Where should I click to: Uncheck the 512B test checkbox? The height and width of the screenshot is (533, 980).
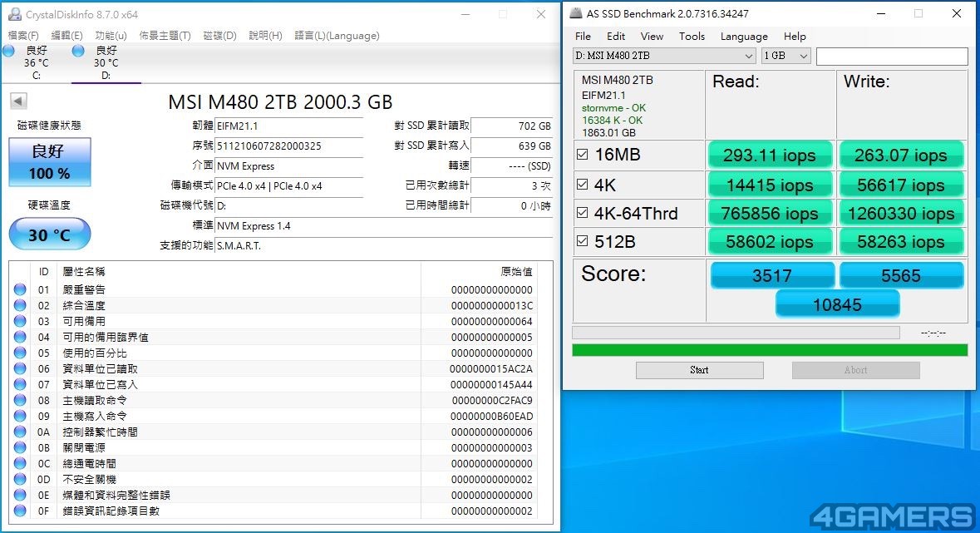583,241
